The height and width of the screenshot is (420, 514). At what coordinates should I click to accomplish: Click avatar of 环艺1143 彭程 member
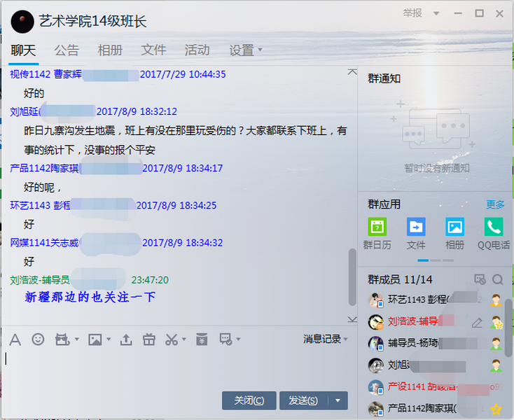[x=375, y=300]
